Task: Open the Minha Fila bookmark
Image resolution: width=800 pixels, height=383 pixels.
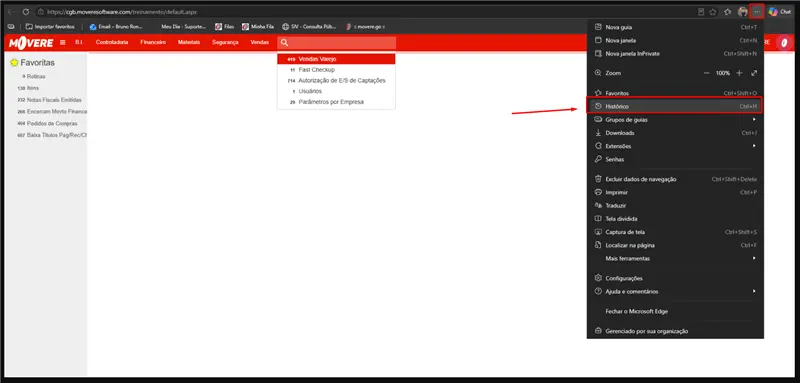Action: click(x=258, y=27)
